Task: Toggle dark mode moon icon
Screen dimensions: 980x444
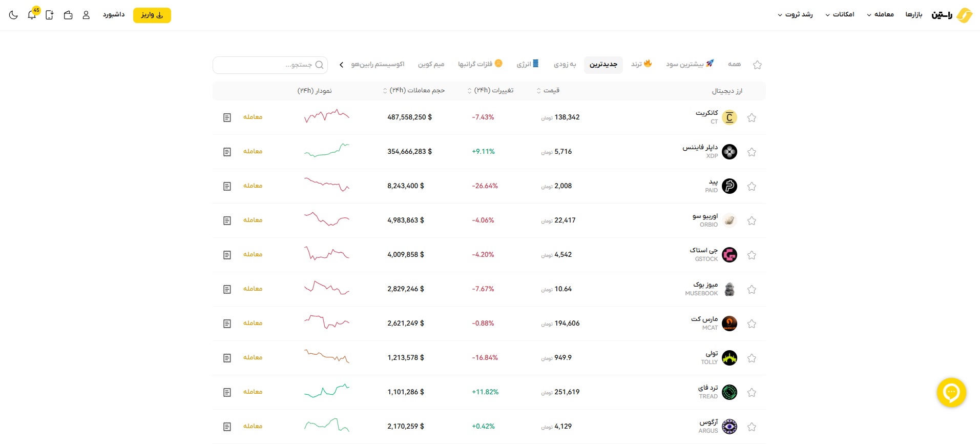Action: point(14,15)
